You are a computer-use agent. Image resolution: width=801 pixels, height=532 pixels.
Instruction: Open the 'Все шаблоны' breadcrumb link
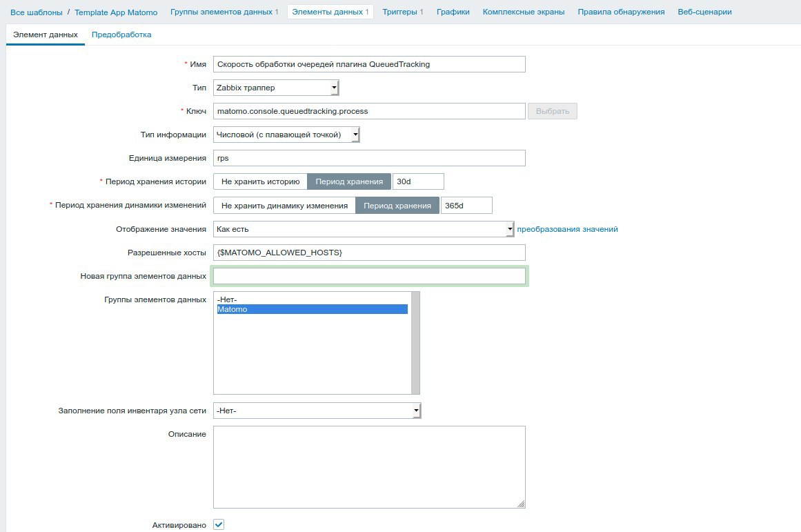[x=37, y=12]
